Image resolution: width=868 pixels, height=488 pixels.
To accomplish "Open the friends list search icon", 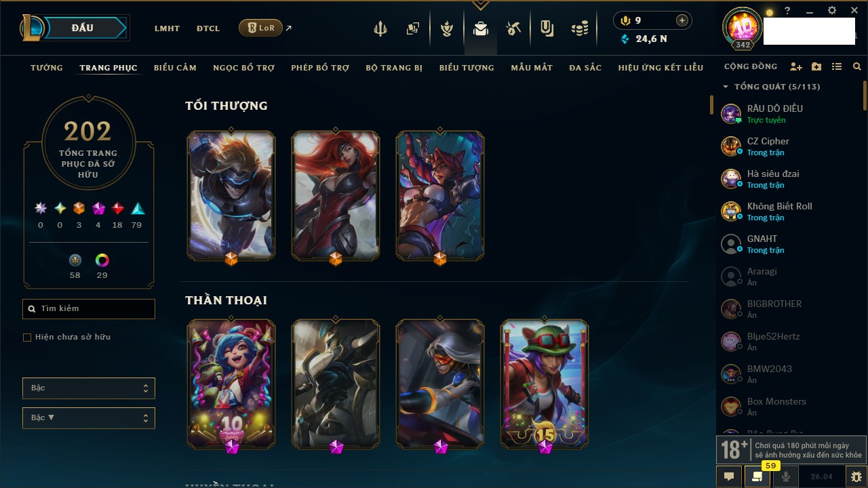I will (x=857, y=67).
